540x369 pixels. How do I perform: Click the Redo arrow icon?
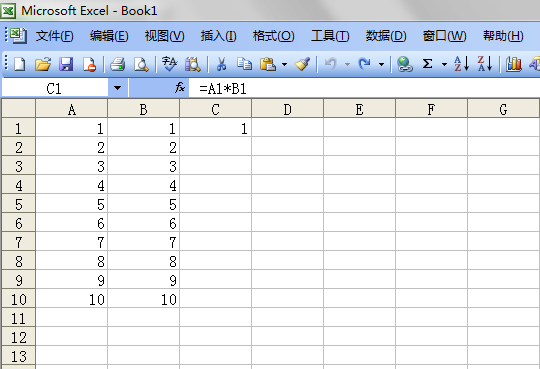point(365,64)
